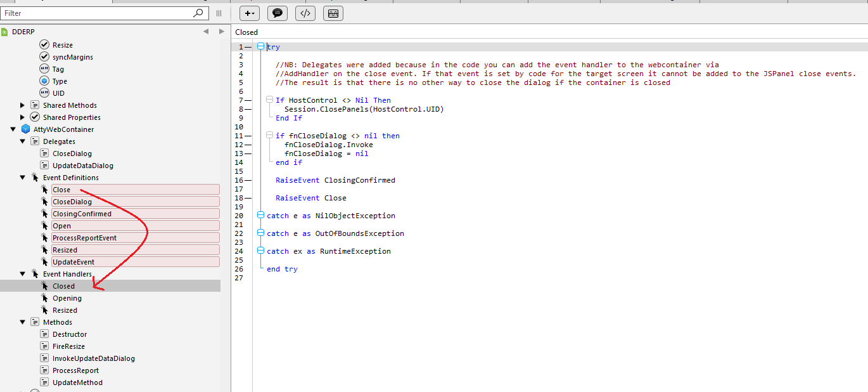The height and width of the screenshot is (392, 868).
Task: Click the 'fnCloseDialog = nil' code line
Action: point(326,154)
